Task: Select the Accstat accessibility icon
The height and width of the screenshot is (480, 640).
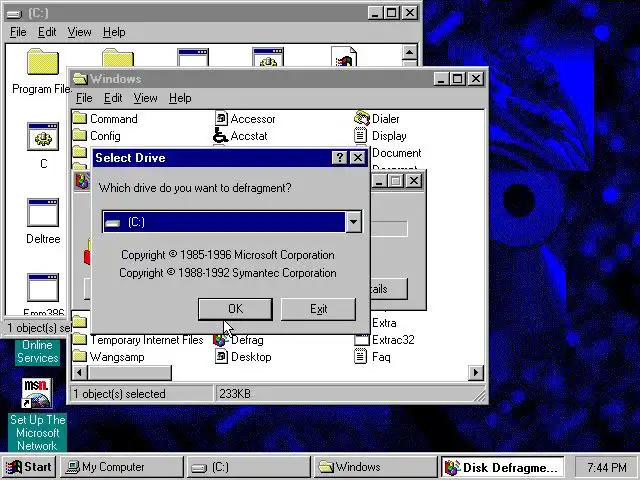Action: click(220, 135)
